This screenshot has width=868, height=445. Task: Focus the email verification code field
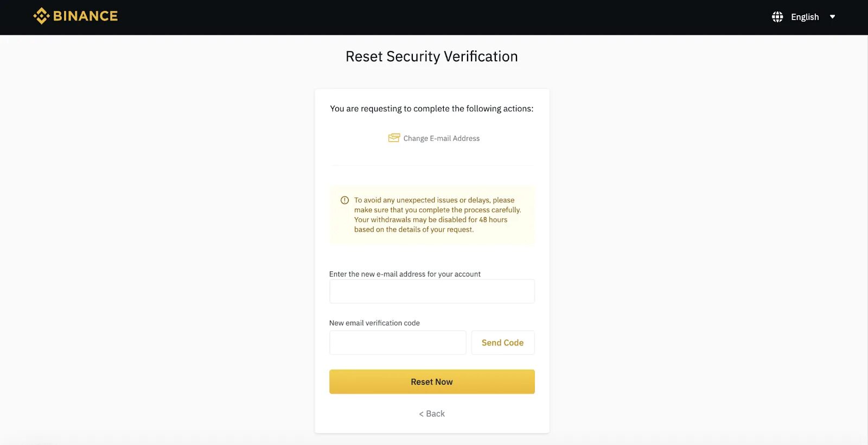tap(398, 343)
